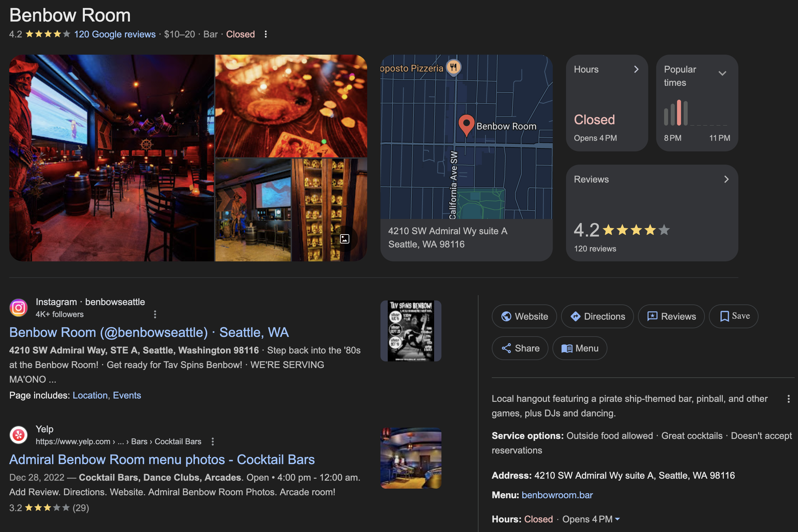
Task: Open the Reviews card arrow
Action: 726,179
